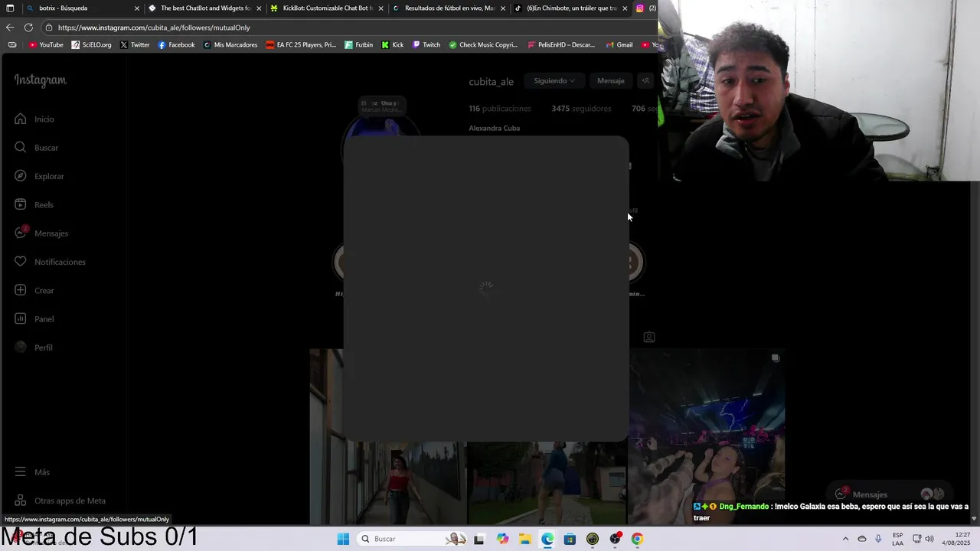Open the Gmail bookmark
The height and width of the screenshot is (551, 980).
click(619, 45)
